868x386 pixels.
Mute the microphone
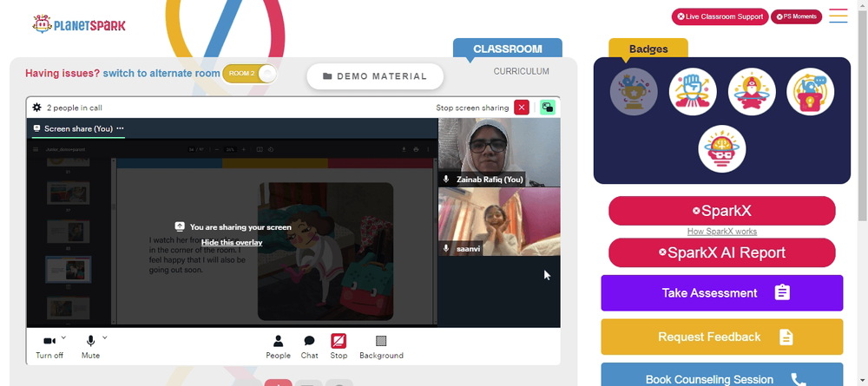(90, 346)
